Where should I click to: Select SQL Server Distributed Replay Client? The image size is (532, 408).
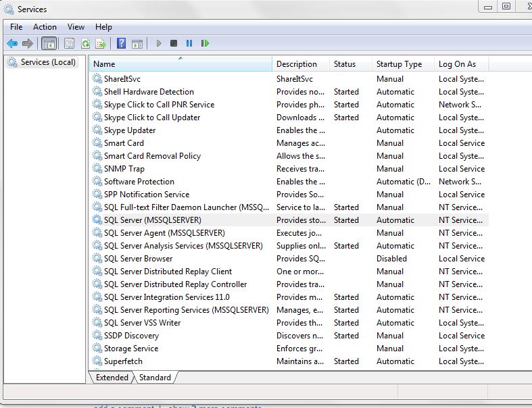coord(168,272)
